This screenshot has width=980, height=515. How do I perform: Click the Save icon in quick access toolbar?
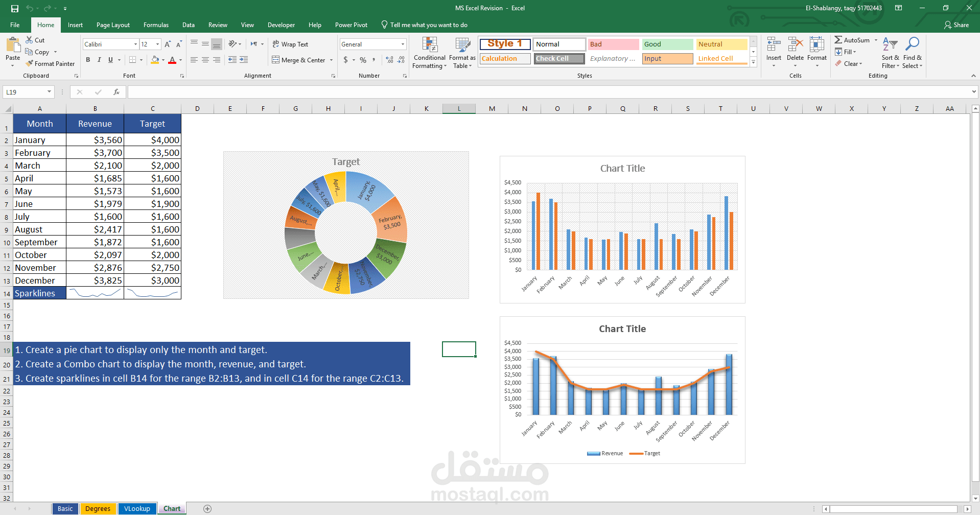coord(15,8)
